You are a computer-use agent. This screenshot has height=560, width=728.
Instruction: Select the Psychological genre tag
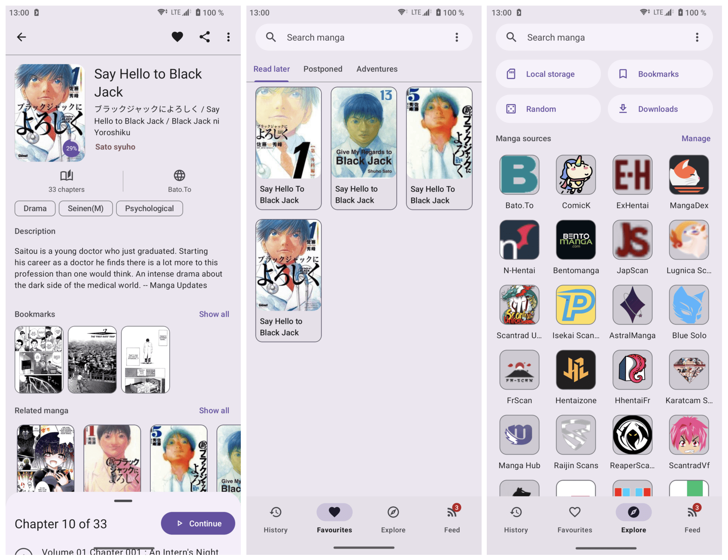click(149, 209)
